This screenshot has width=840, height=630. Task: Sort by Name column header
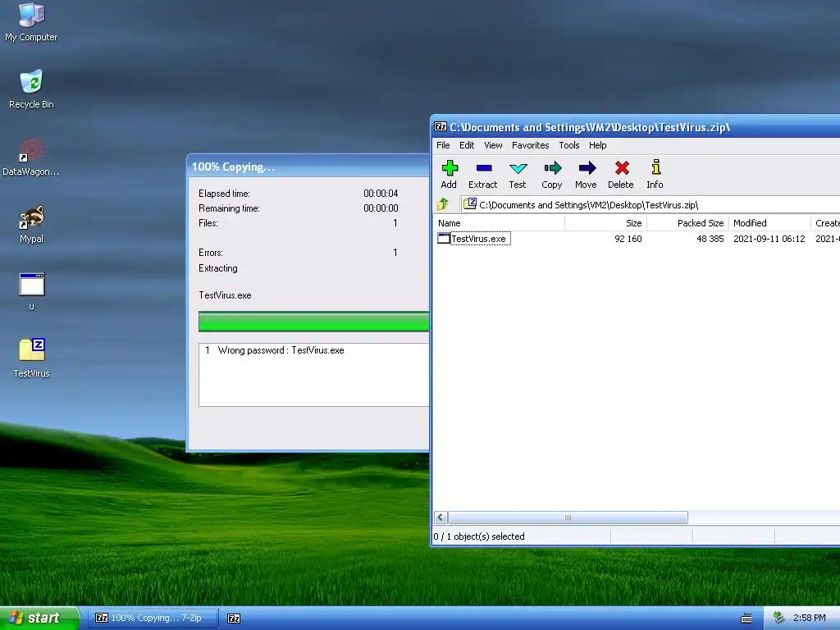click(499, 223)
